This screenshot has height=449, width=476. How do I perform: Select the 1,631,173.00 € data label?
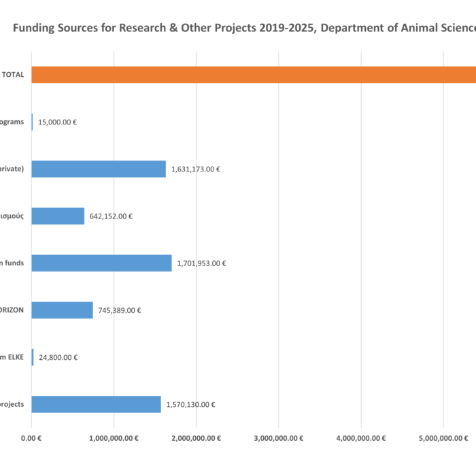(x=196, y=169)
